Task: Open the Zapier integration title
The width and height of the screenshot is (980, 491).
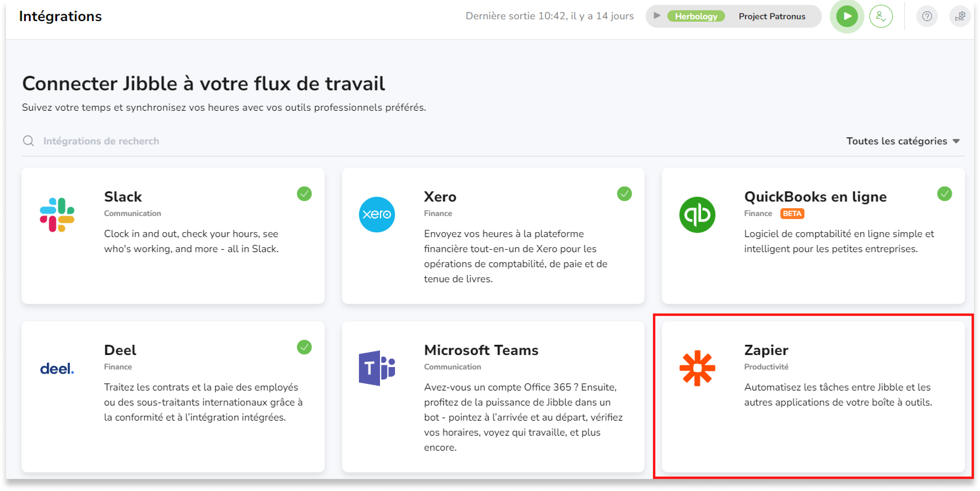Action: click(x=766, y=350)
